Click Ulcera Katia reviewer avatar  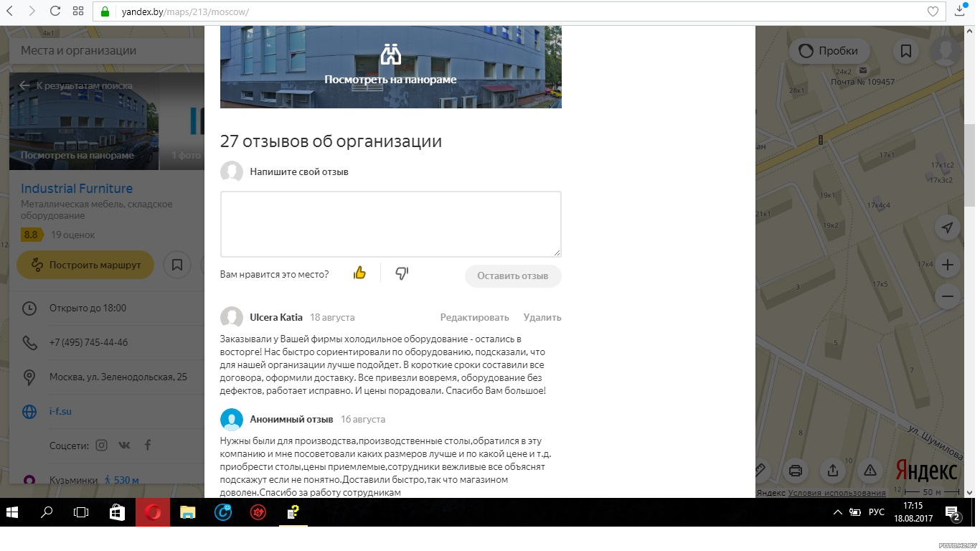(232, 318)
